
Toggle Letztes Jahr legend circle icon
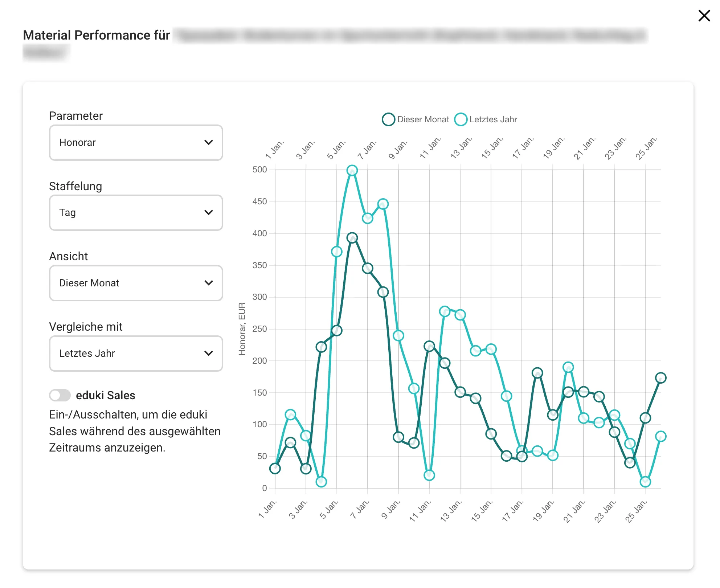click(x=461, y=119)
